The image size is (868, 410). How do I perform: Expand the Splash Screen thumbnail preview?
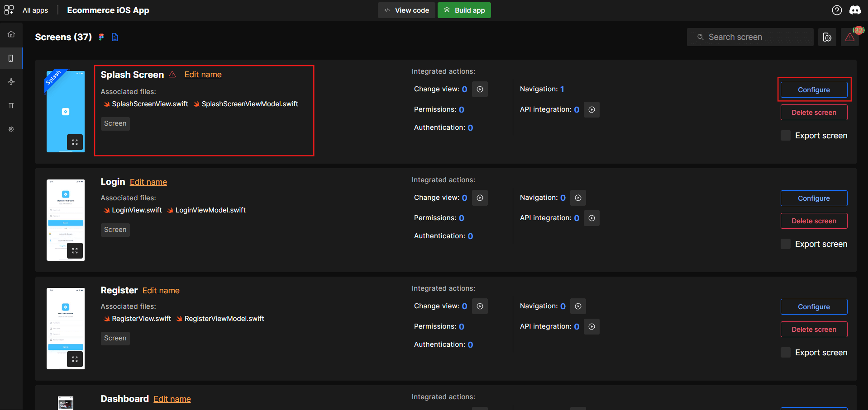coord(75,142)
